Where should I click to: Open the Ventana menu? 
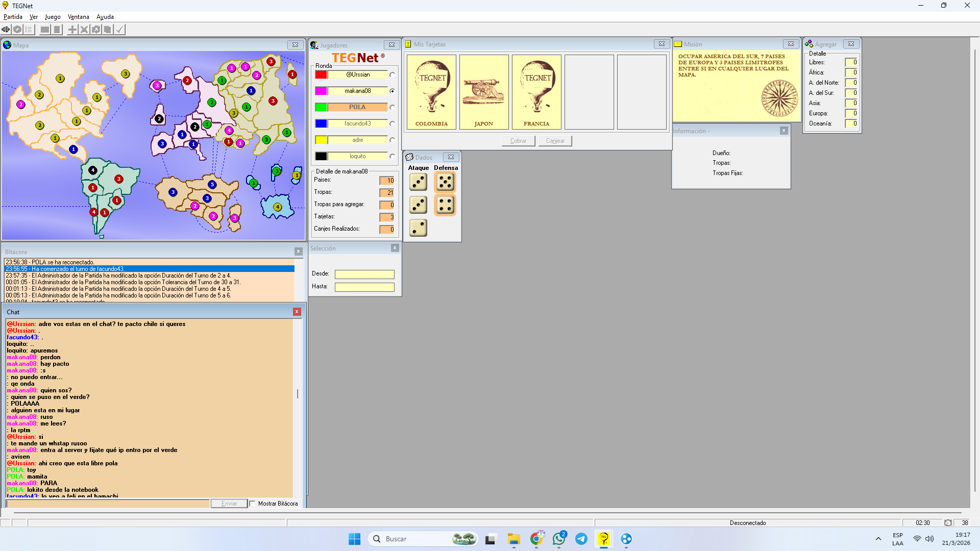[78, 17]
